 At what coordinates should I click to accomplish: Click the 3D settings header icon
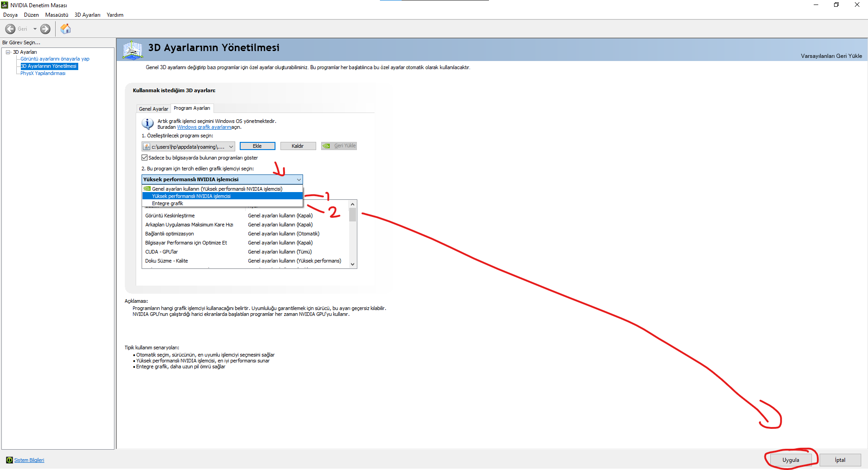click(x=133, y=50)
